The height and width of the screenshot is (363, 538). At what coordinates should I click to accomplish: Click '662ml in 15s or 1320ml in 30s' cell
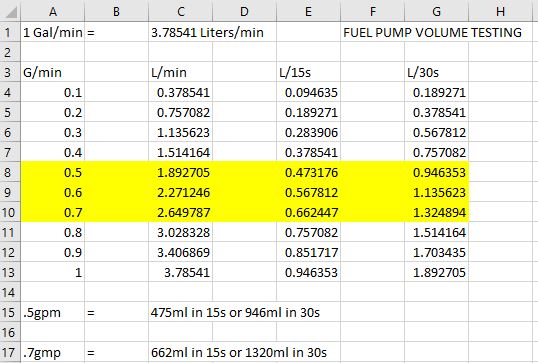pyautogui.click(x=239, y=352)
